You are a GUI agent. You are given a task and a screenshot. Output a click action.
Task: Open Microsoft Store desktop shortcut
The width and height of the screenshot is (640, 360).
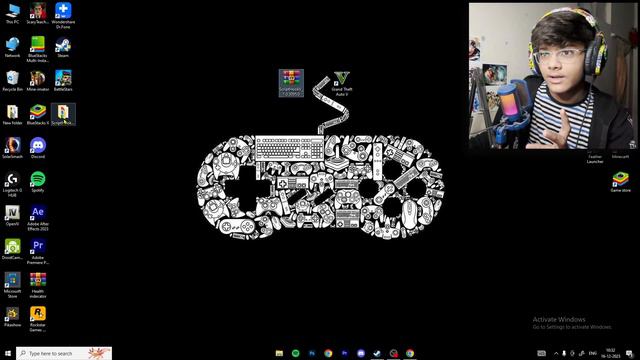(x=12, y=285)
